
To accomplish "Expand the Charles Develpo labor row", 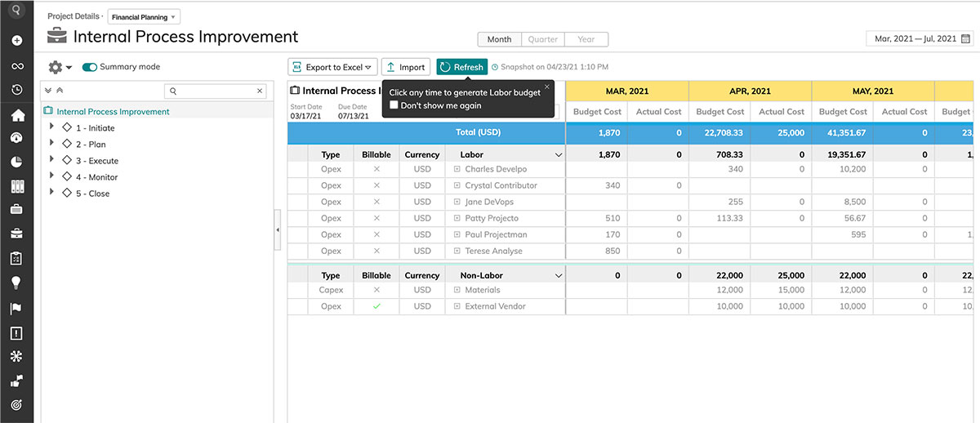I will click(457, 169).
